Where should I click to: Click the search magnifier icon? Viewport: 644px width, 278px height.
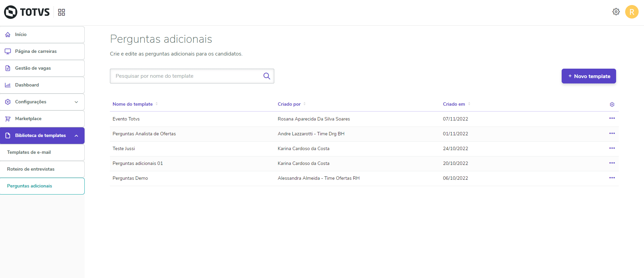click(267, 76)
